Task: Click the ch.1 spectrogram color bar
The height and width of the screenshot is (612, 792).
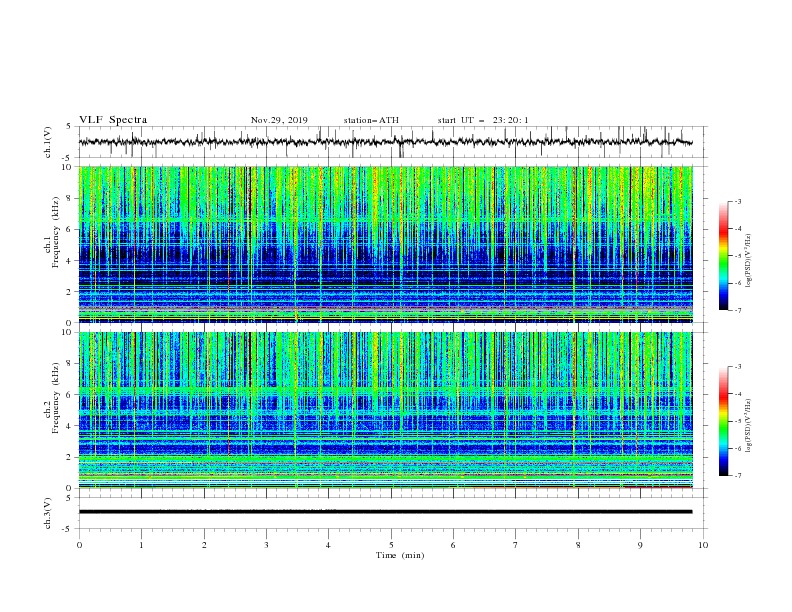Action: pyautogui.click(x=724, y=256)
